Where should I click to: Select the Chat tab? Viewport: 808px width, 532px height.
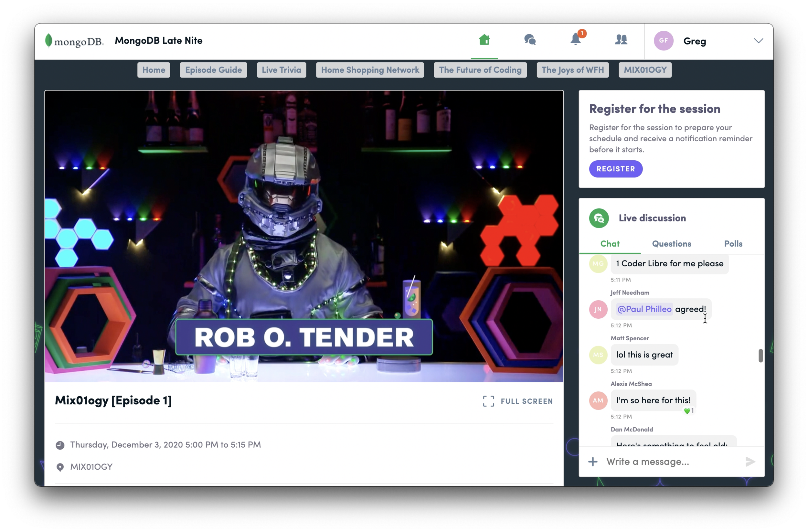pyautogui.click(x=610, y=244)
